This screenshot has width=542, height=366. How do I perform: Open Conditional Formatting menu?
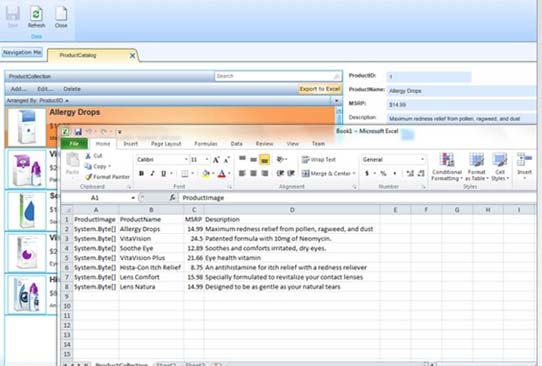[x=447, y=167]
